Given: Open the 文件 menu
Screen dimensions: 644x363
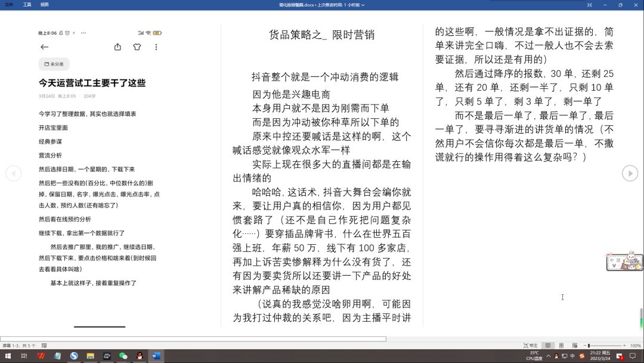Looking at the screenshot, I should click(x=9, y=5).
